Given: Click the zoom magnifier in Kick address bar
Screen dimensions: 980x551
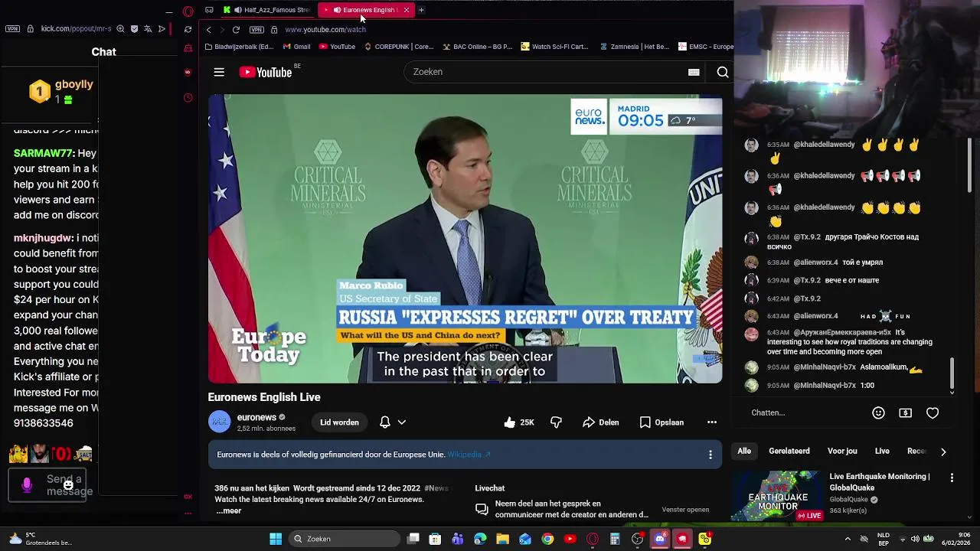Looking at the screenshot, I should (x=120, y=29).
